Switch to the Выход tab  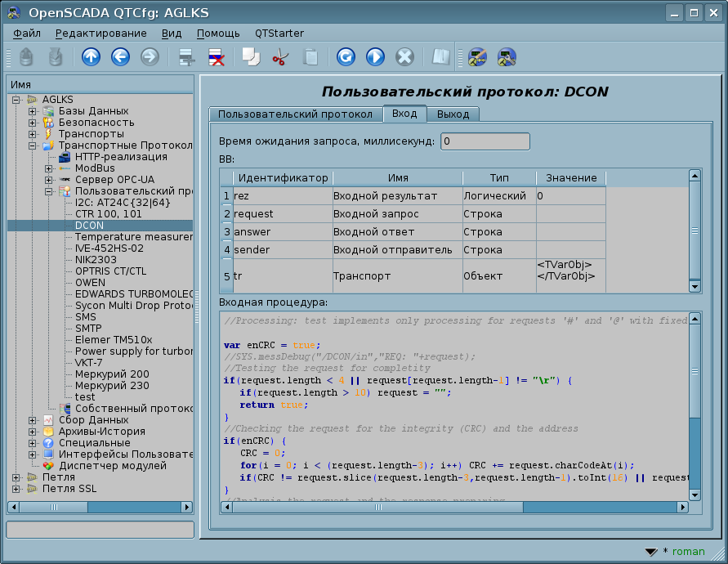pos(453,114)
